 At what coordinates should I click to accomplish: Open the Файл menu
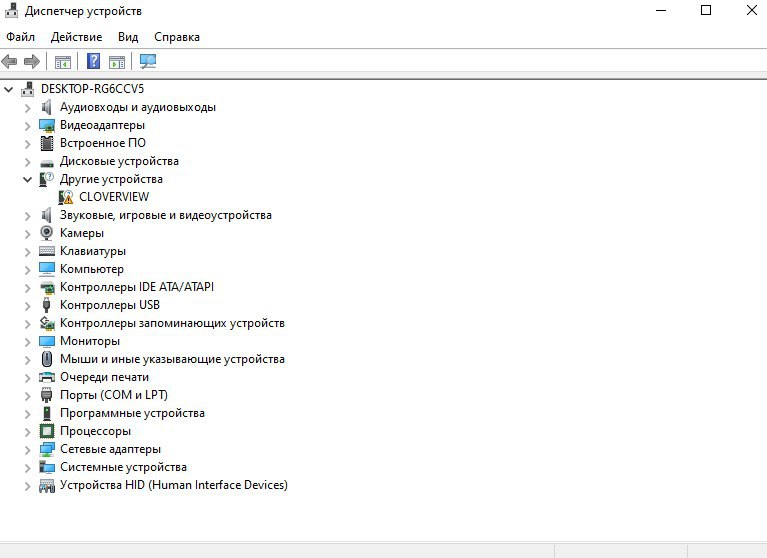[21, 37]
